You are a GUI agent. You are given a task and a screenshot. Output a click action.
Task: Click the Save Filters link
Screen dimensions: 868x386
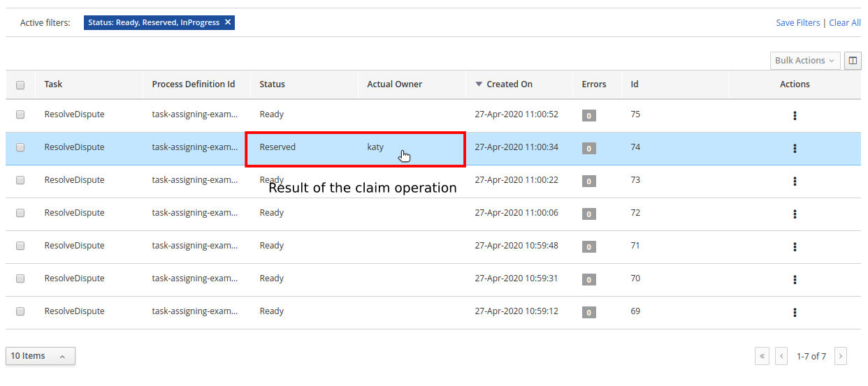coord(797,23)
